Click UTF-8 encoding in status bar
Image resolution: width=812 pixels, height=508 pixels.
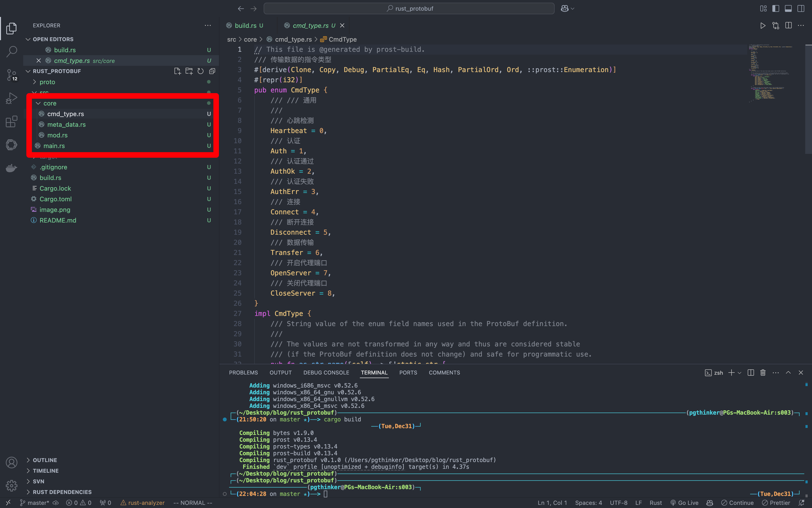click(x=618, y=503)
